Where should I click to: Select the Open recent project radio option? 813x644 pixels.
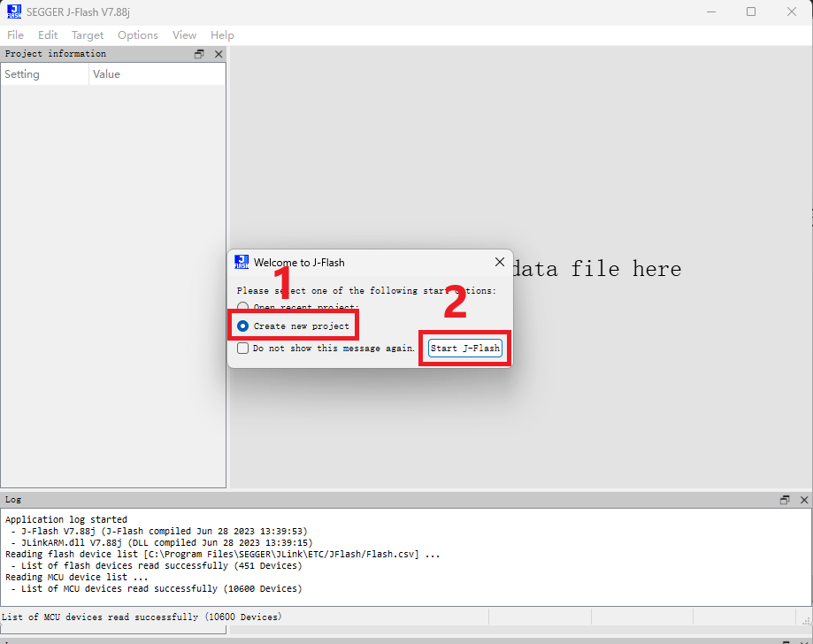[243, 307]
